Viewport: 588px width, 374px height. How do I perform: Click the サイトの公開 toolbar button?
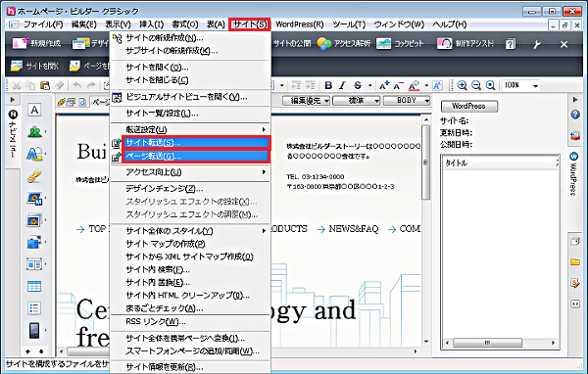(x=291, y=43)
